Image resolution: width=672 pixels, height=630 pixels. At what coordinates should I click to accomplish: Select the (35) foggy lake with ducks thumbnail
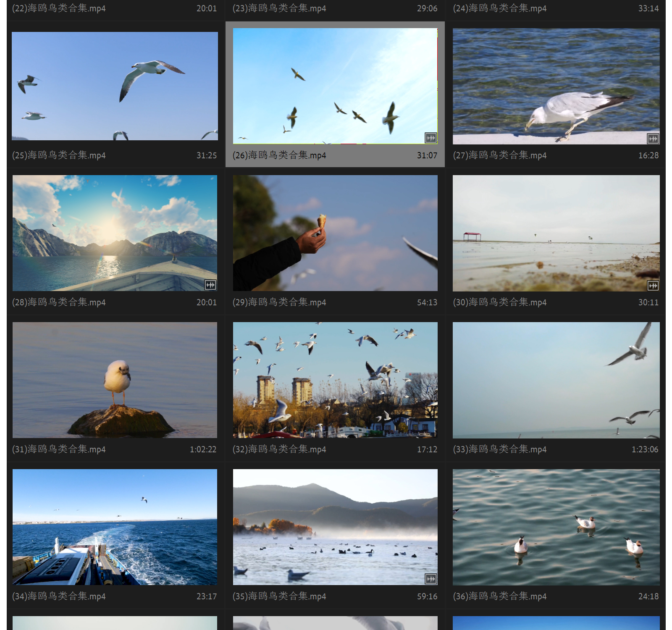(x=335, y=527)
